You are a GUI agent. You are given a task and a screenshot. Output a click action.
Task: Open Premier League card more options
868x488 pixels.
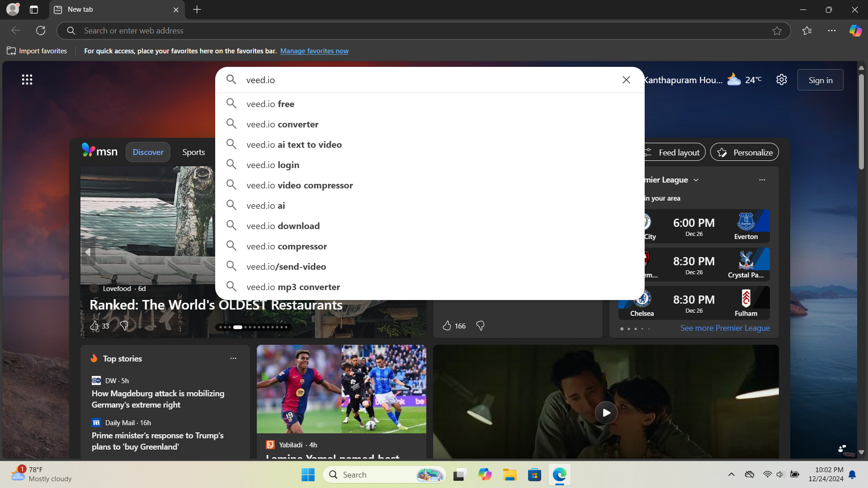[x=762, y=180]
